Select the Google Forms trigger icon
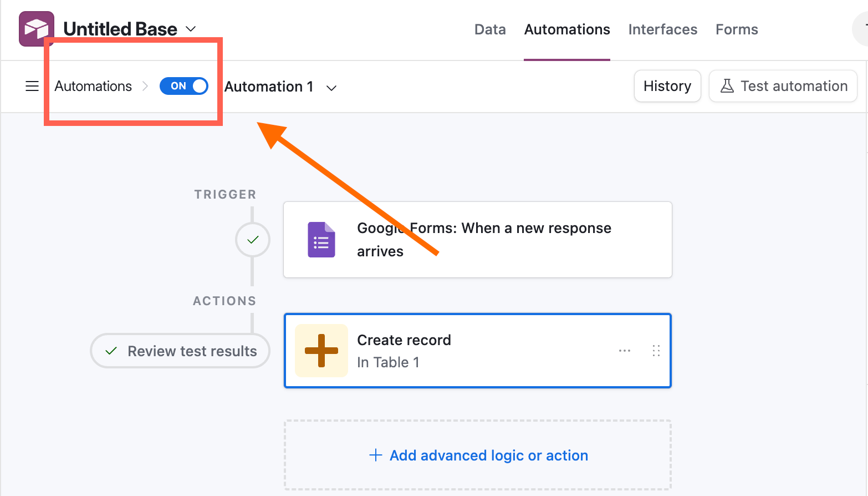Viewport: 868px width, 496px height. pyautogui.click(x=321, y=239)
